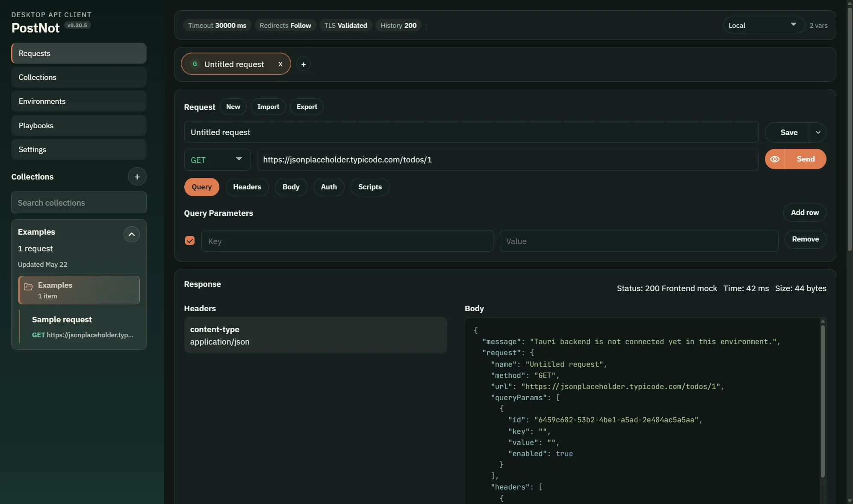
Task: Close the Untitled request tab
Action: click(280, 64)
